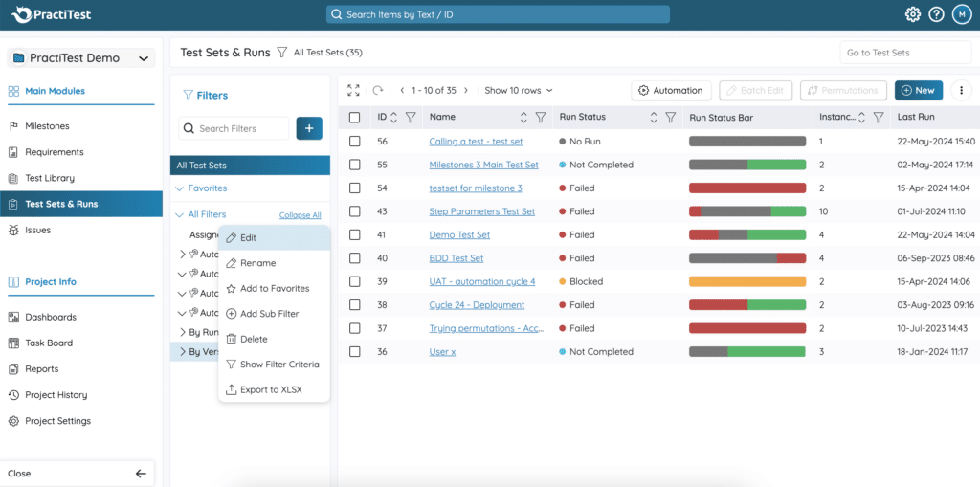The image size is (980, 487).
Task: Collapse the Favorites filter section
Action: tap(181, 188)
